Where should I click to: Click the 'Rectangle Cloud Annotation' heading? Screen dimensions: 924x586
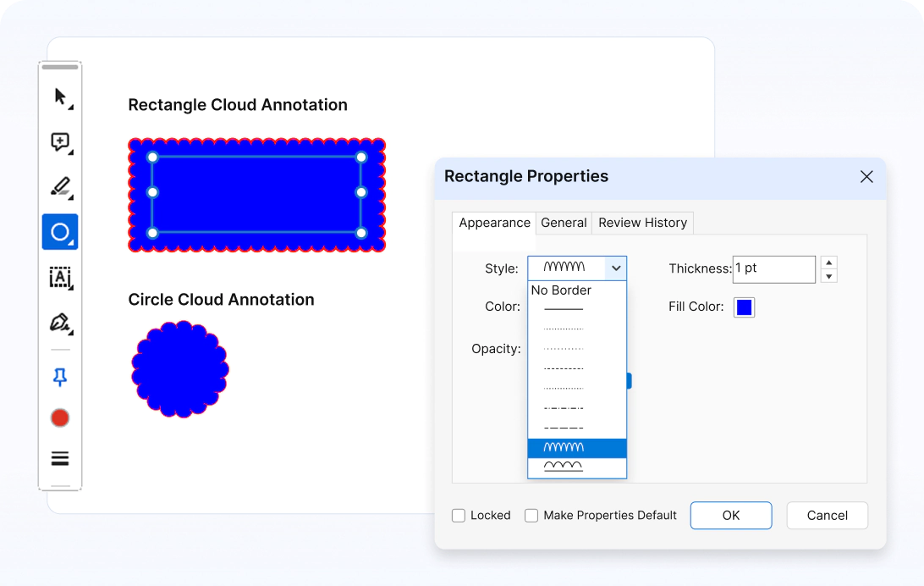[x=238, y=105]
